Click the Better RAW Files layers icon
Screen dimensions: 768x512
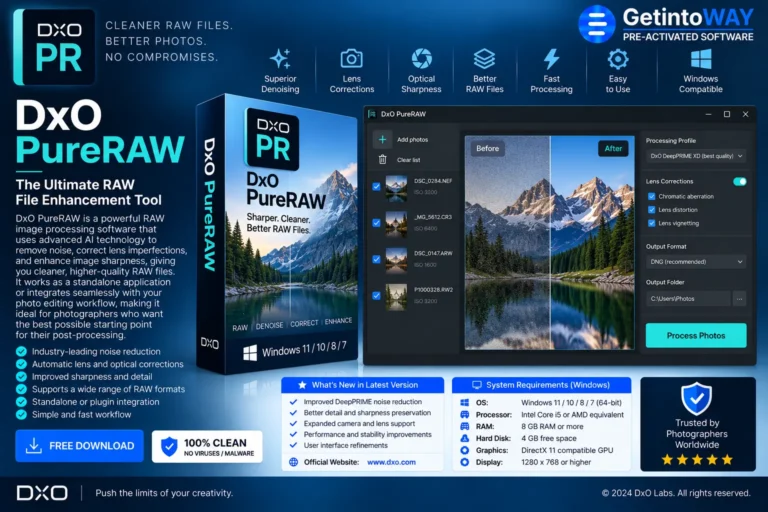pyautogui.click(x=484, y=59)
